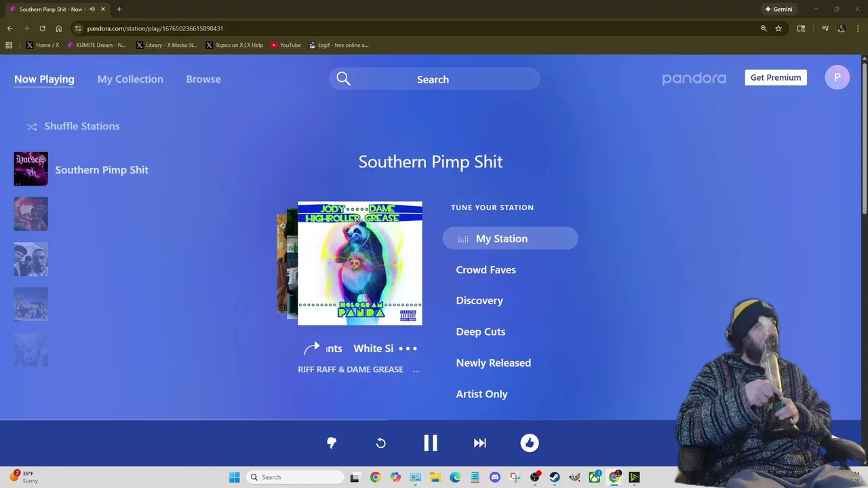Skip to the next song
This screenshot has height=488, width=868.
pos(480,443)
